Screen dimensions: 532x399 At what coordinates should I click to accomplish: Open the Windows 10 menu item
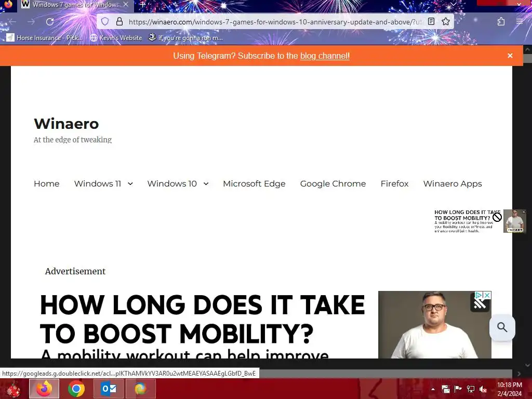click(x=172, y=183)
